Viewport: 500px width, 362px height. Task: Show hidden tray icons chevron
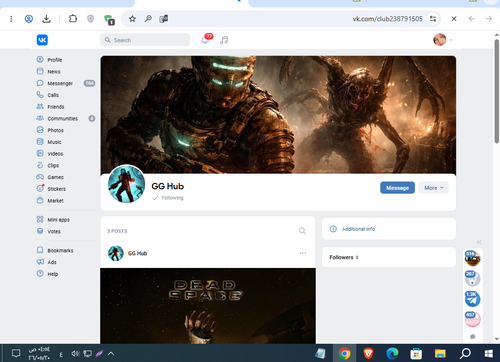111,353
